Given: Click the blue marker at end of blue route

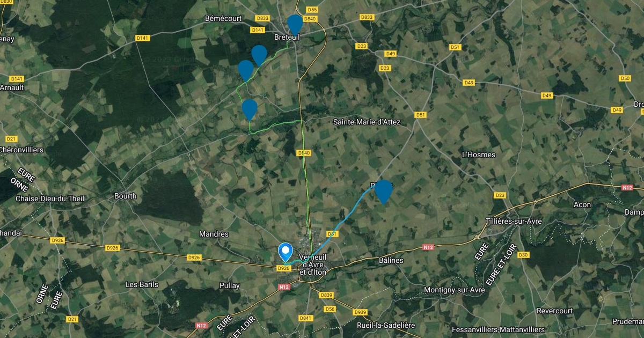Looking at the screenshot, I should pos(383,192).
